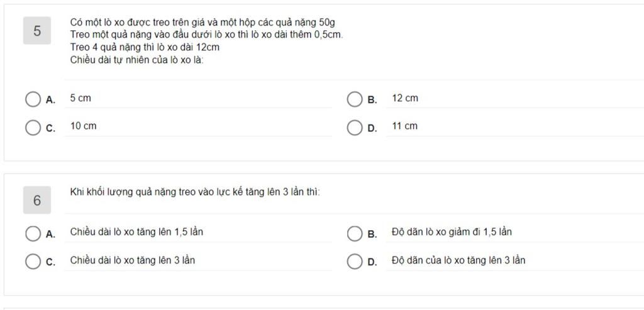Choose 'Chiều dài lò xo tăng lên 3 lần'
The height and width of the screenshot is (310, 644).
(132, 260)
